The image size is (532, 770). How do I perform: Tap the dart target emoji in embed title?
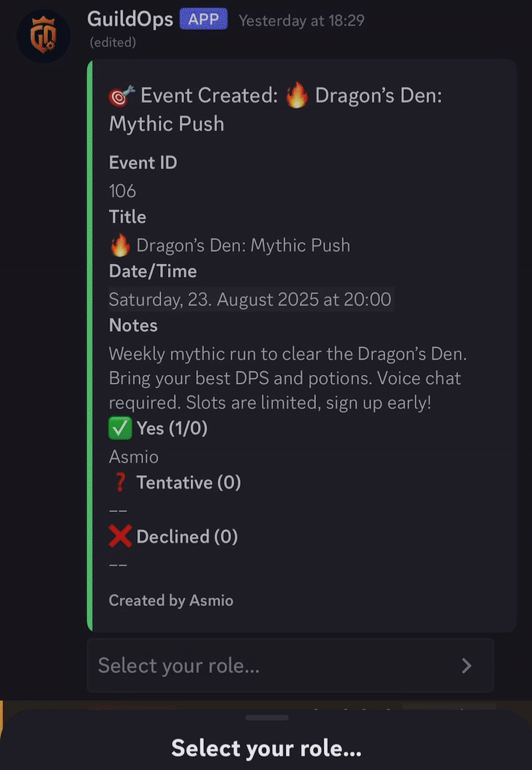pyautogui.click(x=121, y=96)
